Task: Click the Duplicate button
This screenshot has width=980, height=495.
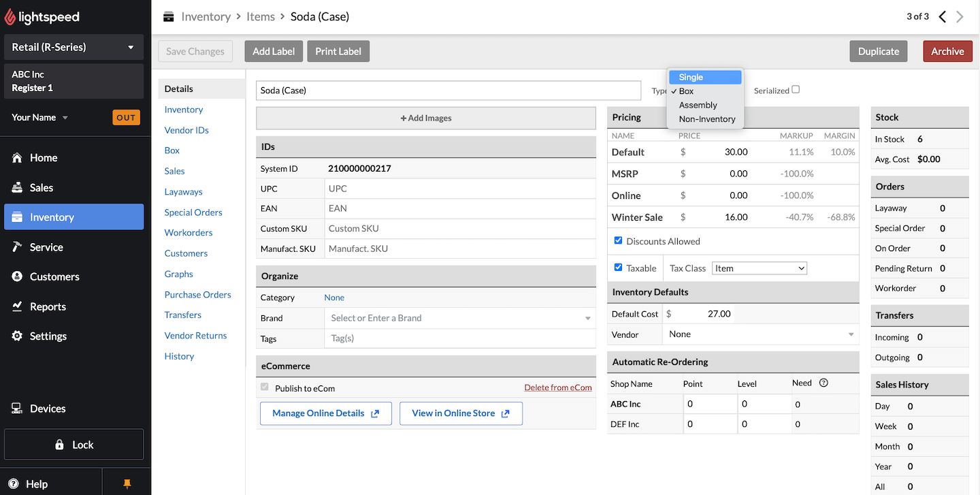Action: point(879,51)
